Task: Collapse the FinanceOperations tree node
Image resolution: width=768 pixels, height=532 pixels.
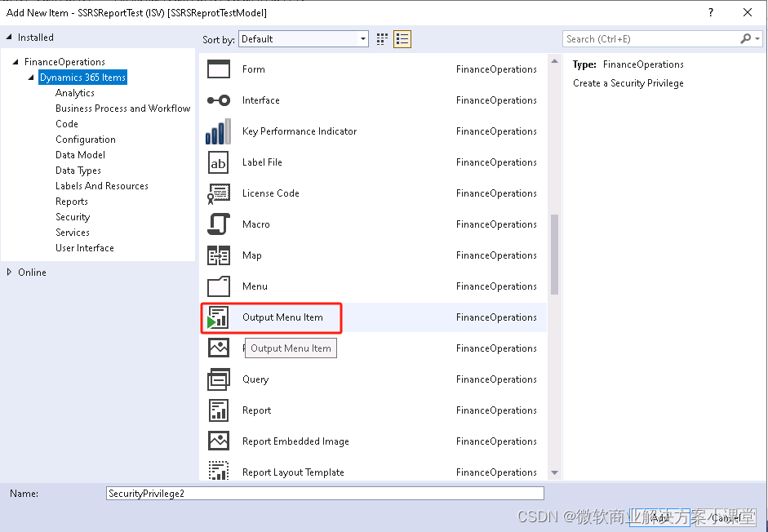Action: 16,62
